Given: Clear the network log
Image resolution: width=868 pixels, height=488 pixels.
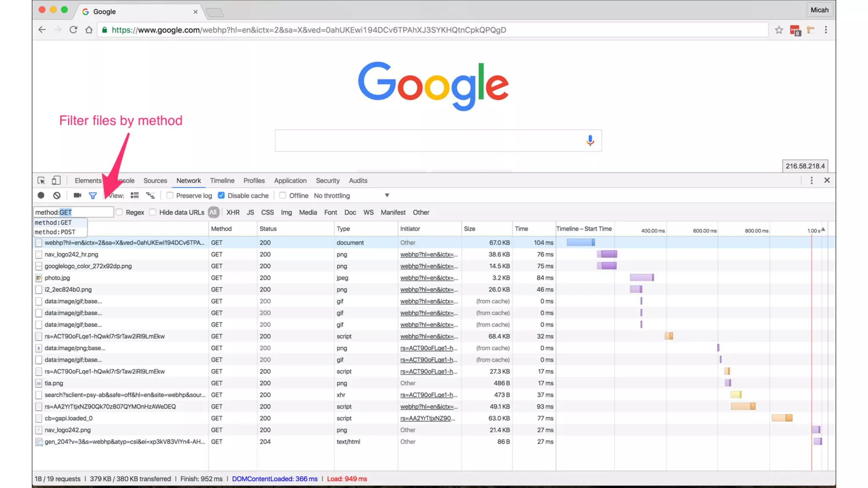Looking at the screenshot, I should (x=57, y=195).
